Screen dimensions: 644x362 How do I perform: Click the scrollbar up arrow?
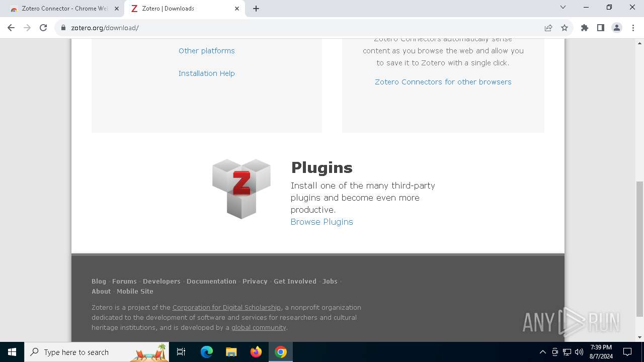click(639, 43)
